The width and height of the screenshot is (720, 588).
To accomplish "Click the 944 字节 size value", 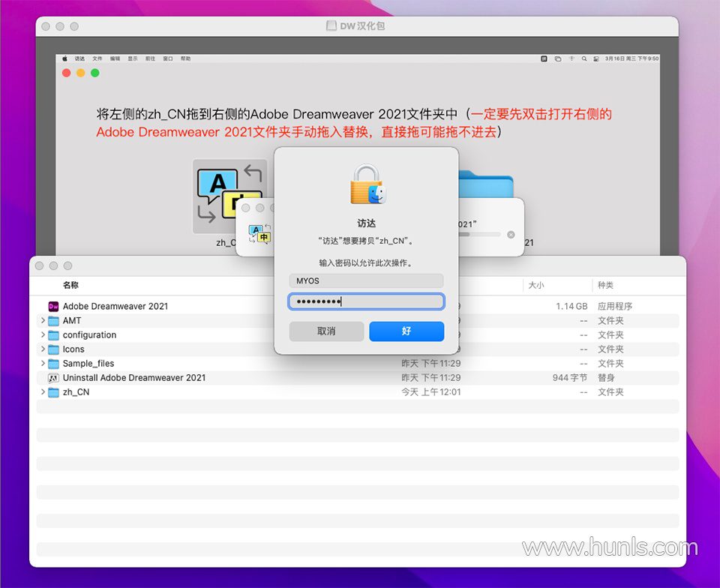I will (570, 378).
